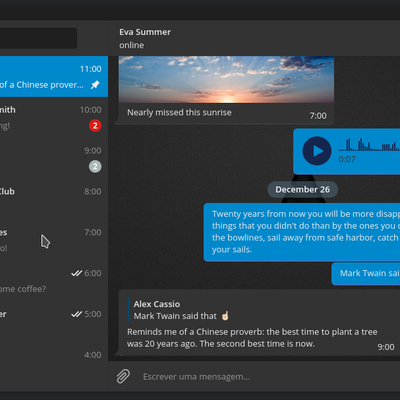Click the 'Nearly missed this sunrise' caption
The width and height of the screenshot is (400, 400).
(x=179, y=112)
